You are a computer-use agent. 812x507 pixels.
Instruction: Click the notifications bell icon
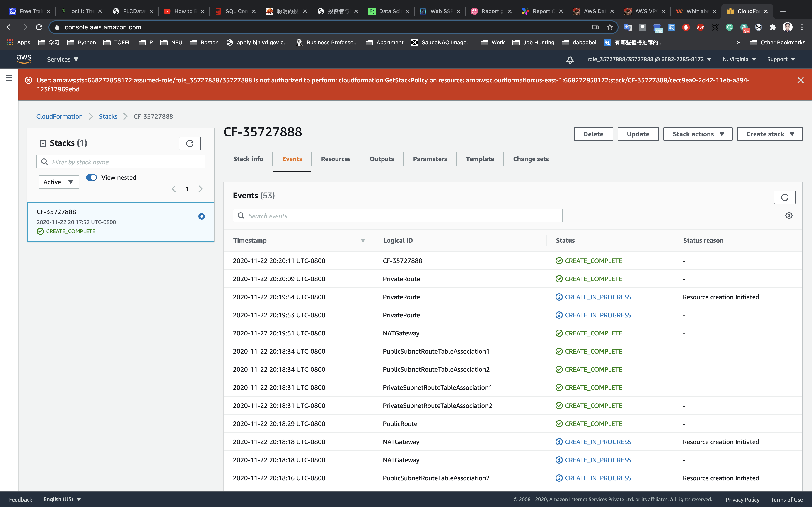[570, 60]
